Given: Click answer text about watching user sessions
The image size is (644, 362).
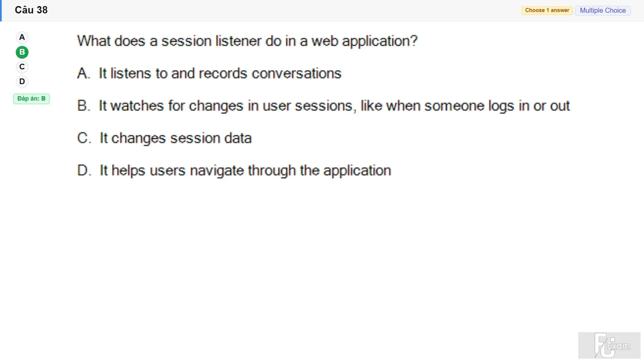Looking at the screenshot, I should point(334,106).
